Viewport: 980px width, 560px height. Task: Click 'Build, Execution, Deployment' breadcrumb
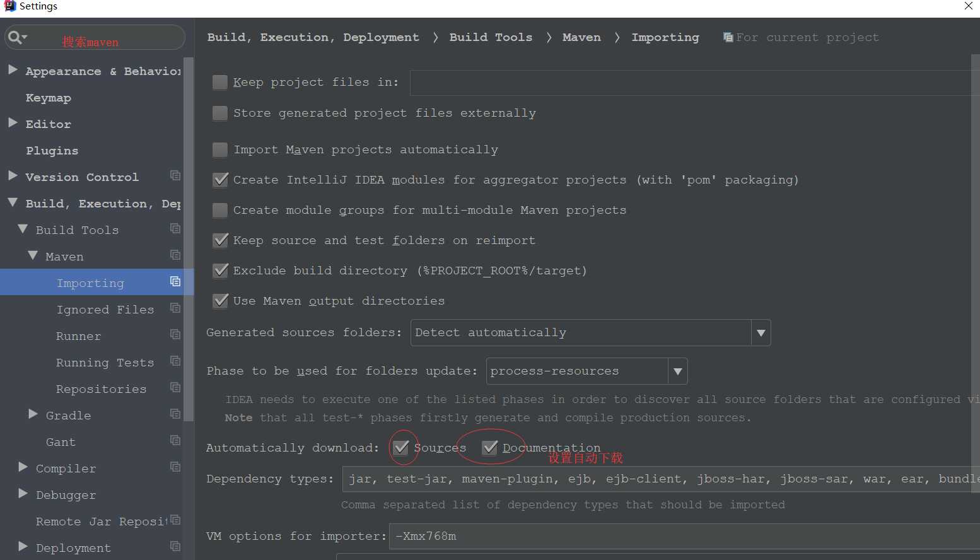pyautogui.click(x=313, y=37)
